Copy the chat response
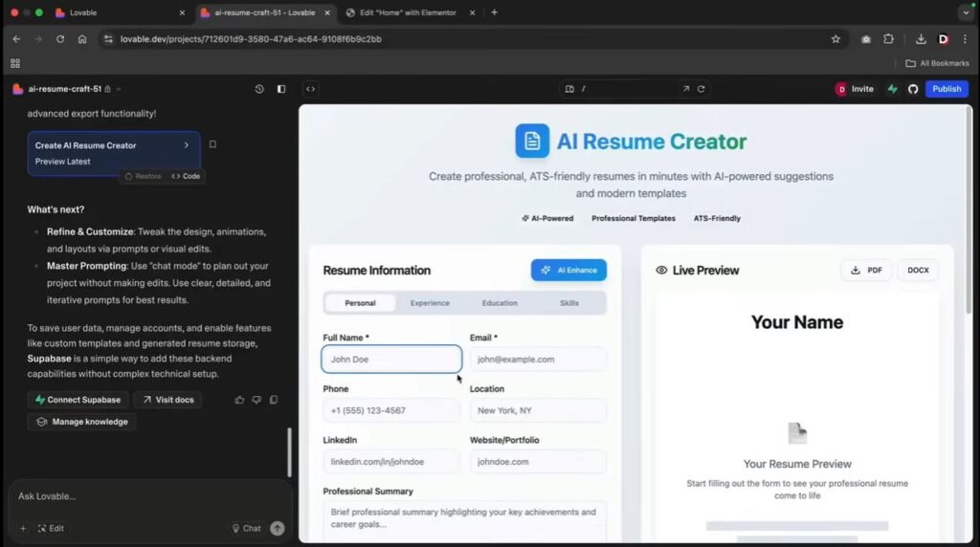 [274, 400]
